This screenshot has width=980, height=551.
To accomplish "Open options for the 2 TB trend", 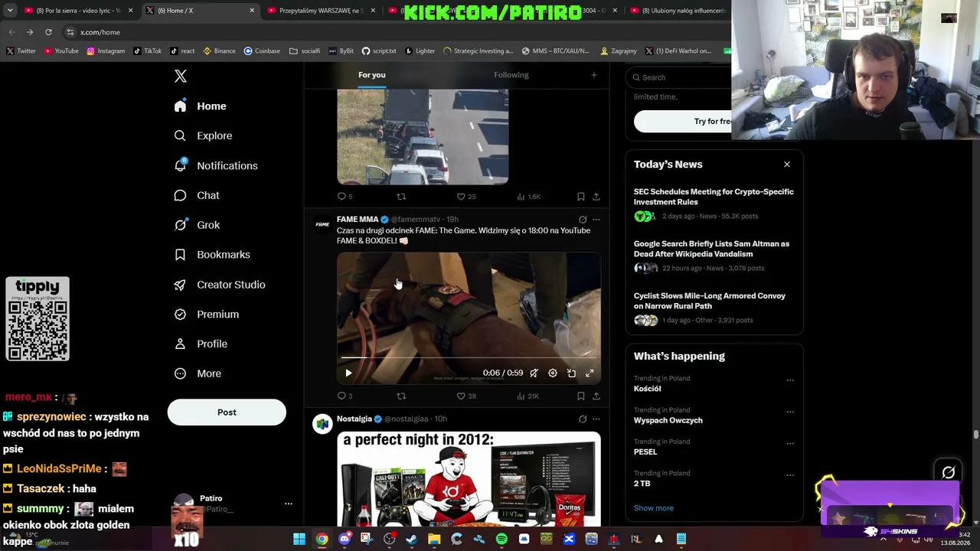I will [790, 475].
